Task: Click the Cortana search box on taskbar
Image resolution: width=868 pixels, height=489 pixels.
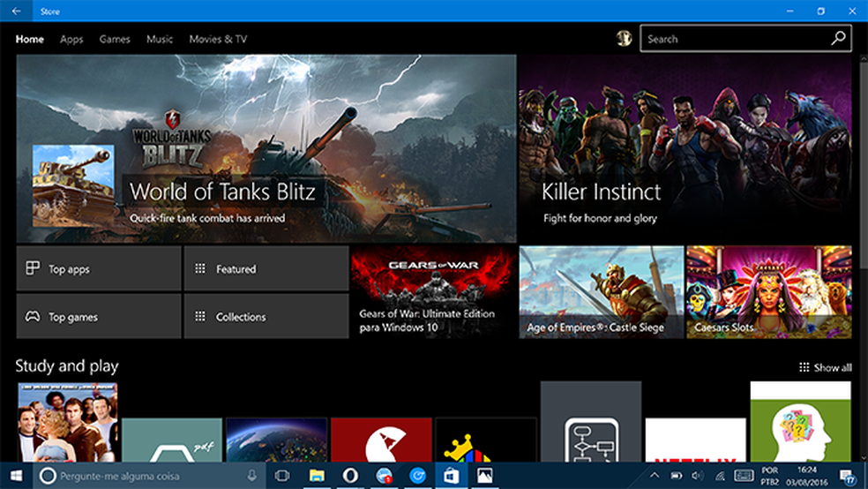Action: tap(149, 476)
